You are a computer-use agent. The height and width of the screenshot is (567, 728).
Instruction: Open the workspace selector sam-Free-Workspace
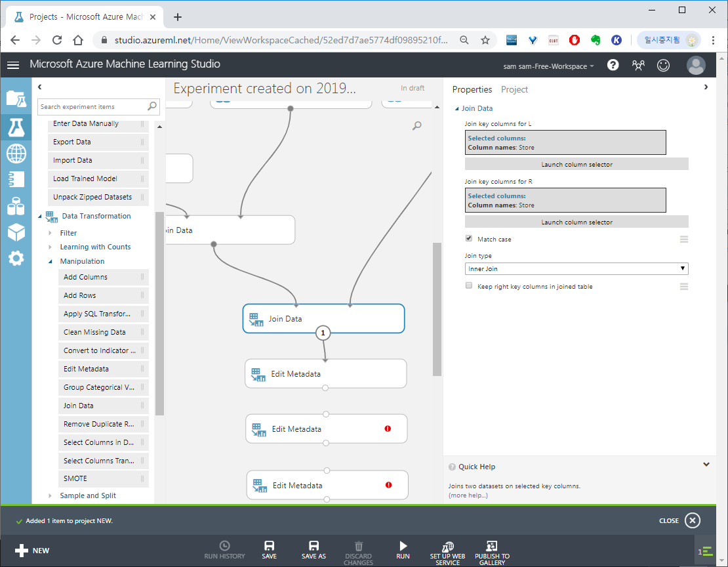[548, 66]
